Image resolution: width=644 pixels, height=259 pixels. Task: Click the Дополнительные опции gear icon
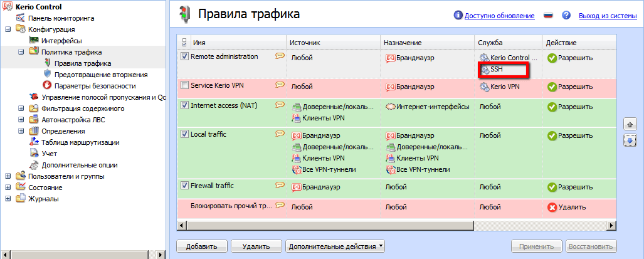(x=34, y=165)
